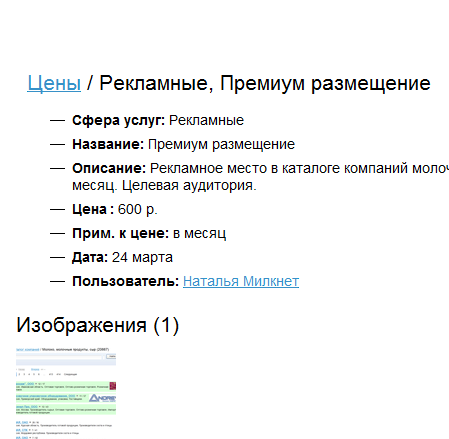
Task: Click the Название label
Action: [x=108, y=144]
